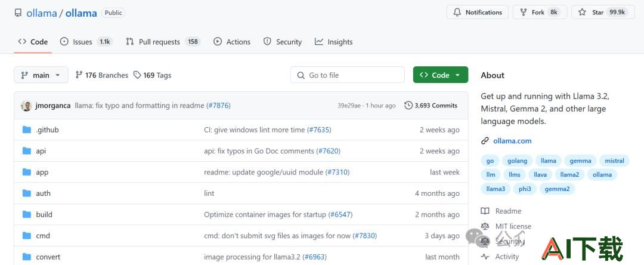Select the mistral topic tag
The width and height of the screenshot is (644, 265).
614,161
